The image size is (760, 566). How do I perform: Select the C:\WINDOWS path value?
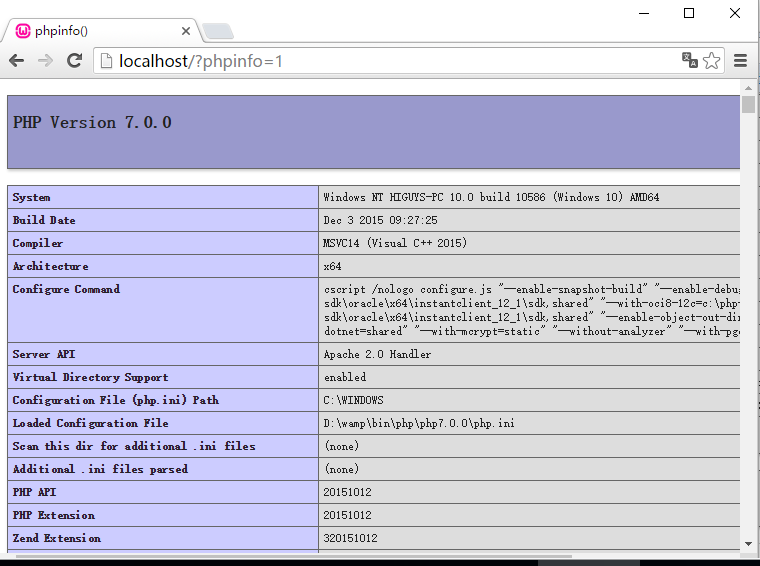(353, 400)
